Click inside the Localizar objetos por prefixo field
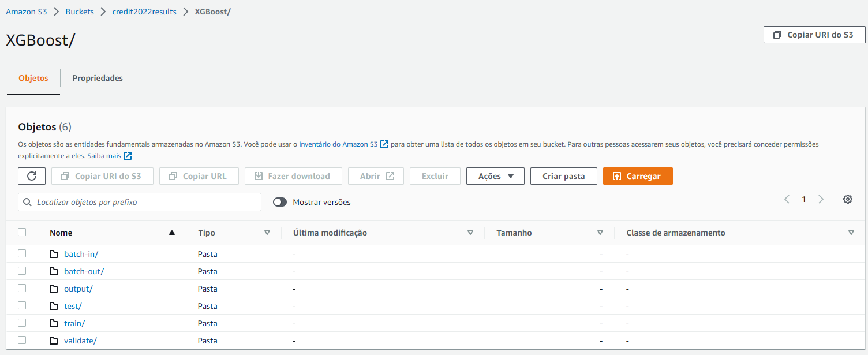The height and width of the screenshot is (355, 868). click(139, 202)
